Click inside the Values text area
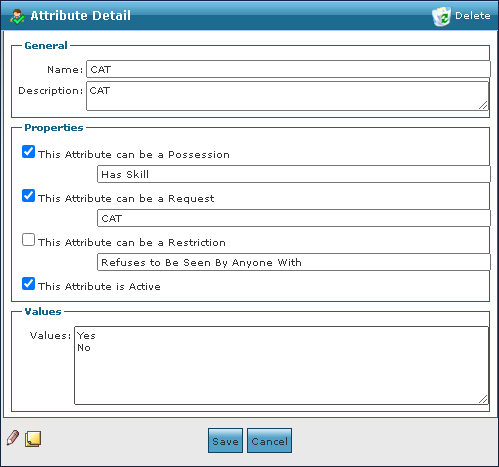This screenshot has width=499, height=467. pyautogui.click(x=281, y=365)
